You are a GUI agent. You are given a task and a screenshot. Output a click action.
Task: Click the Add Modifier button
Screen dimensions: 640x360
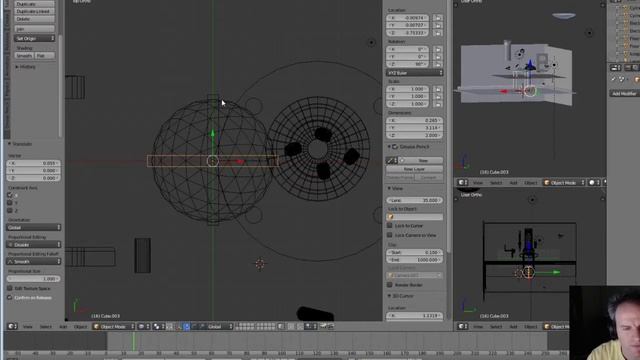click(623, 93)
